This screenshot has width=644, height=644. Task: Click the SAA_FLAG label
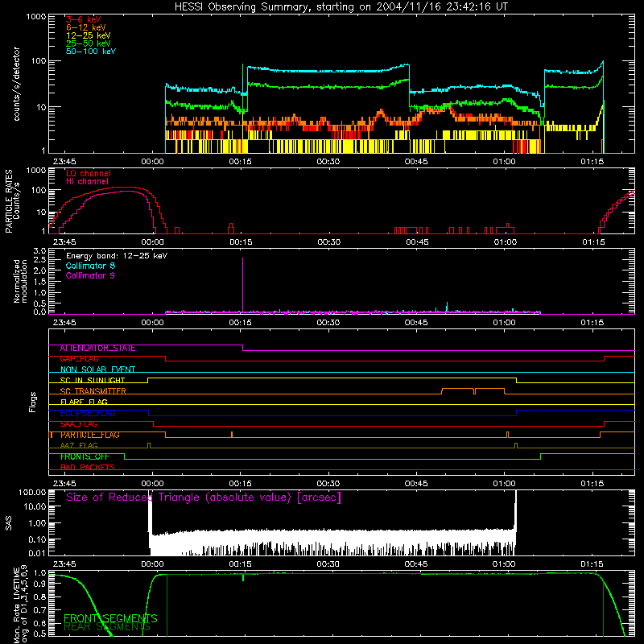[79, 424]
